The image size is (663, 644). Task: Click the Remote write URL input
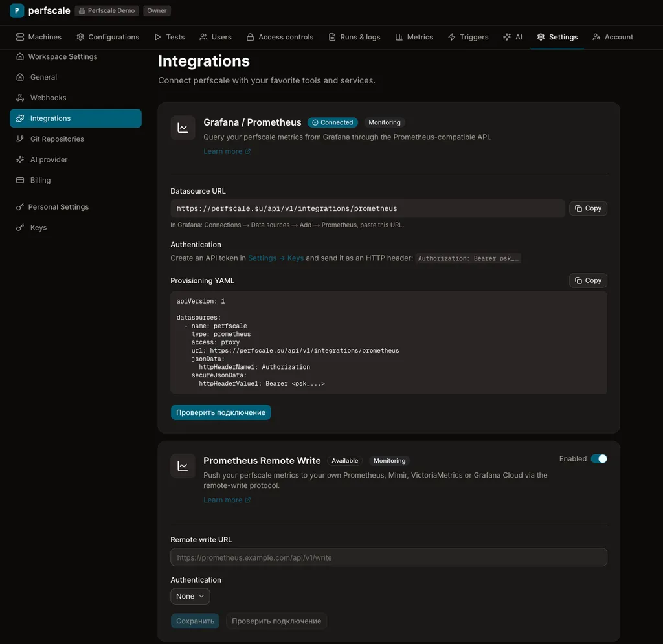click(x=388, y=557)
